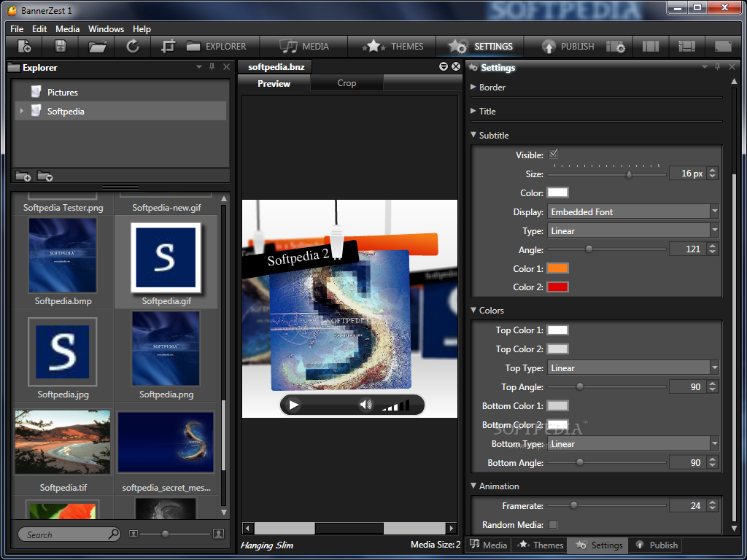Select the crop tool toolbar icon

[x=169, y=46]
